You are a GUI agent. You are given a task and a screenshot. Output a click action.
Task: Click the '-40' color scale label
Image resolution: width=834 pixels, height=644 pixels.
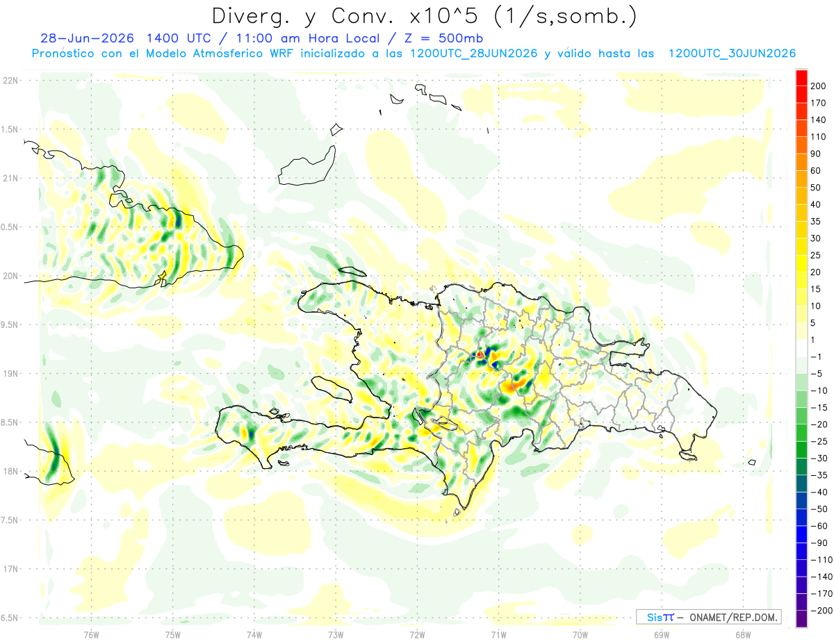820,492
